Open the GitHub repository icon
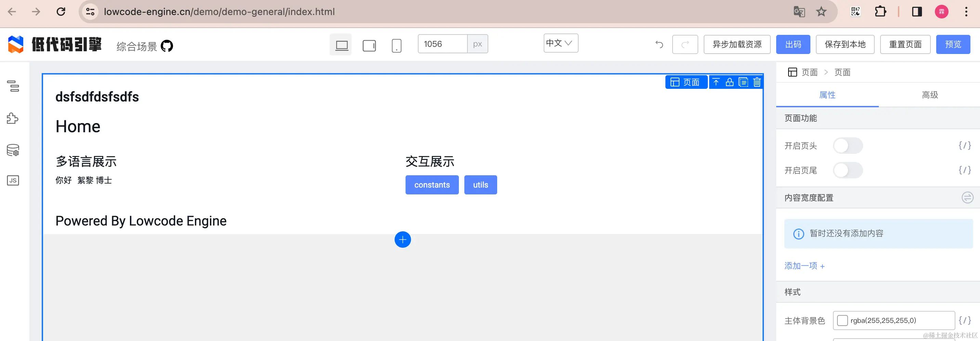The height and width of the screenshot is (341, 980). click(x=167, y=46)
